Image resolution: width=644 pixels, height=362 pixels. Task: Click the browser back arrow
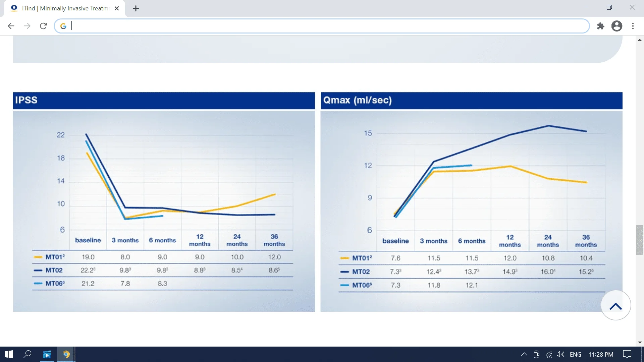pos(11,26)
